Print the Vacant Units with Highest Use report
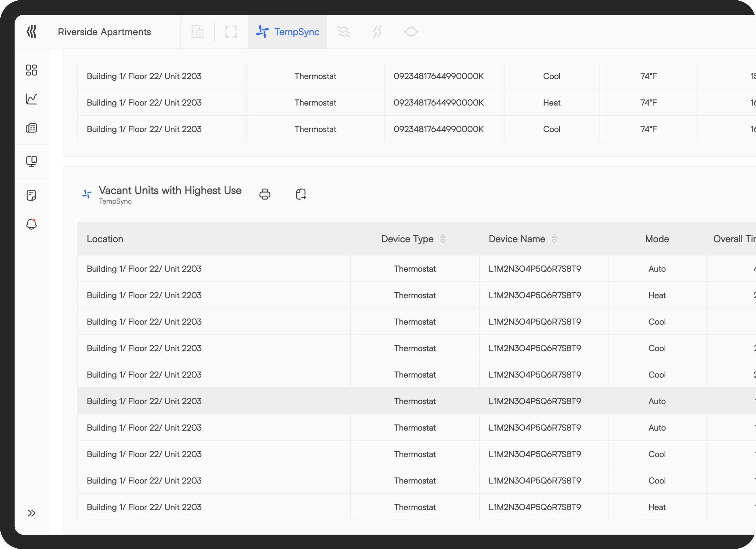This screenshot has height=549, width=756. 265,194
